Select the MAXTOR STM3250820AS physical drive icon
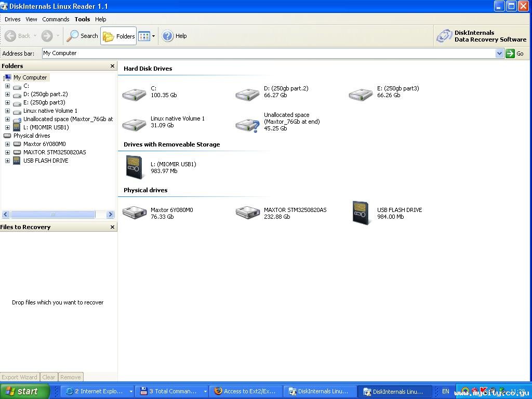532x399 pixels. click(x=248, y=212)
